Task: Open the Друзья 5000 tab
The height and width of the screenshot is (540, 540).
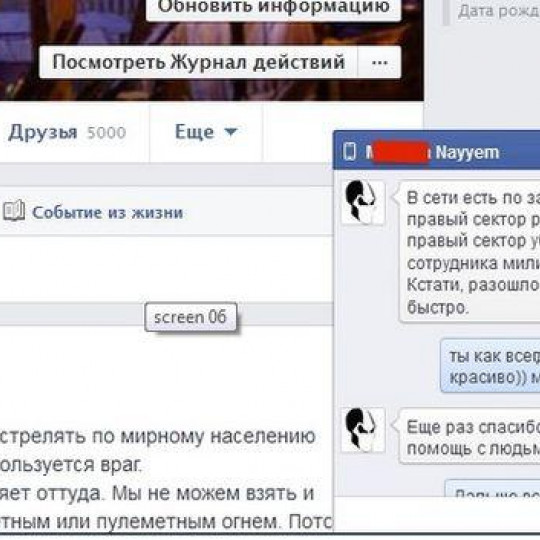Action: pyautogui.click(x=67, y=132)
